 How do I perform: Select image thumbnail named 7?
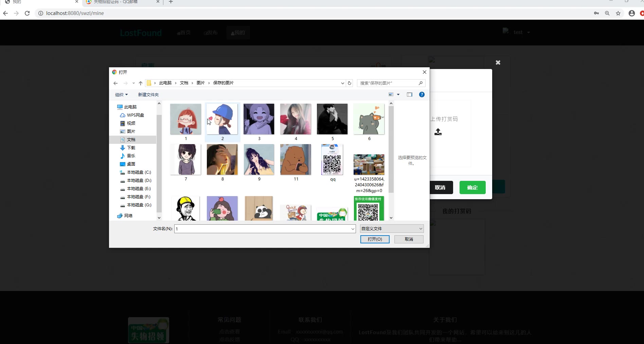pyautogui.click(x=186, y=160)
